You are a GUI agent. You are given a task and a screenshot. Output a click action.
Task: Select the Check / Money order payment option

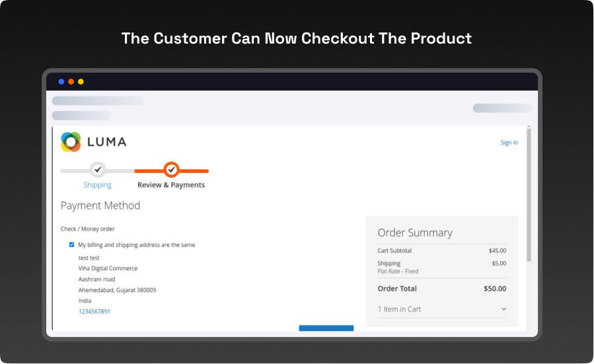point(87,229)
